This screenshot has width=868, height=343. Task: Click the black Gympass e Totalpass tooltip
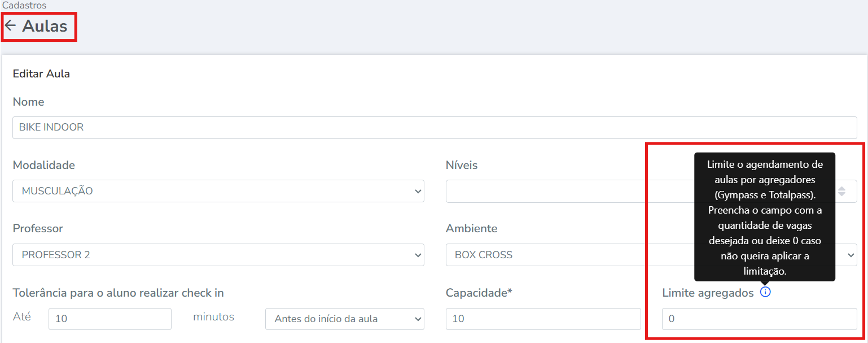(x=765, y=217)
